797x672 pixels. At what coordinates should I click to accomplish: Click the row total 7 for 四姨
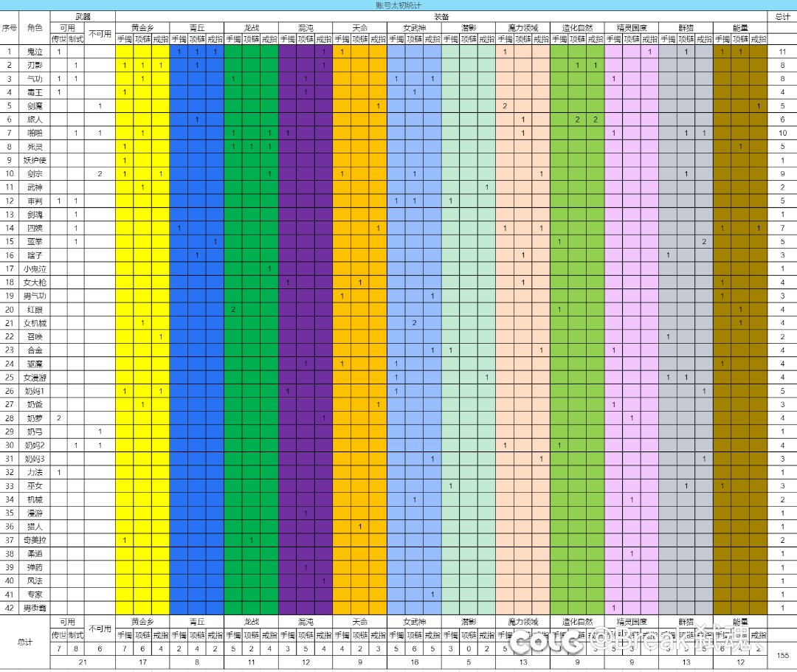782,228
